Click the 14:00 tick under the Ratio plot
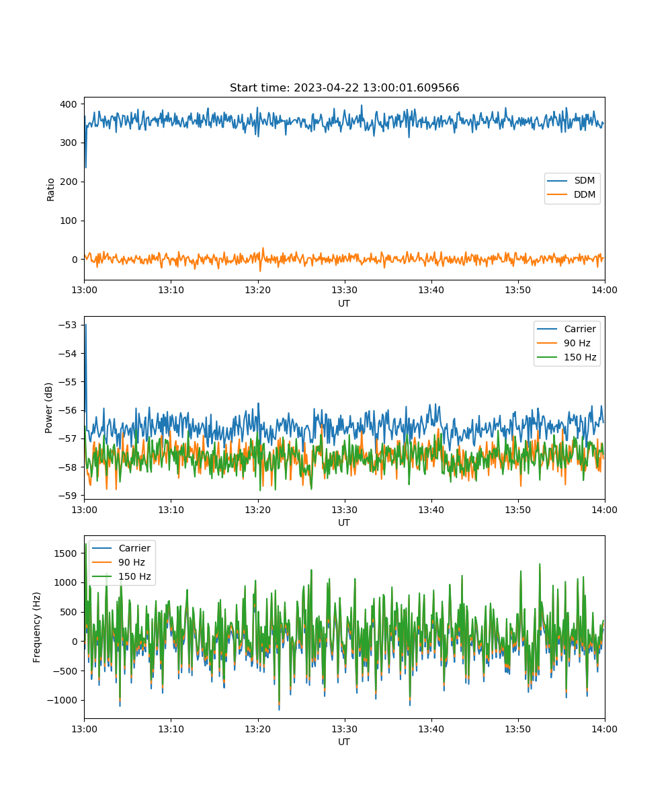 pos(605,290)
